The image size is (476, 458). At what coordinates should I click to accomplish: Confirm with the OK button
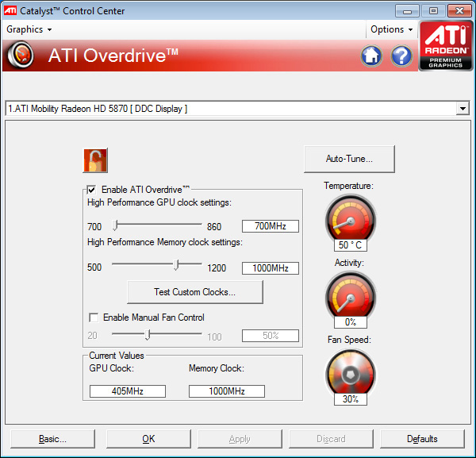point(149,439)
